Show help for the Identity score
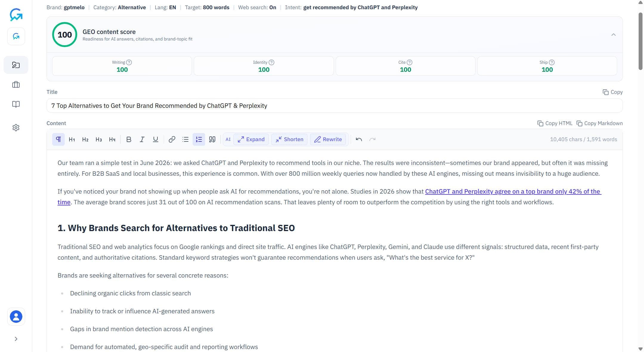Viewport: 644px width, 352px height. (271, 62)
